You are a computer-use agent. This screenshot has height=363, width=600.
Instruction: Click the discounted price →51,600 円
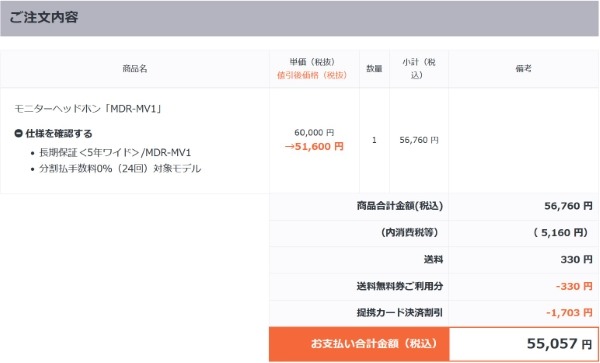point(314,147)
